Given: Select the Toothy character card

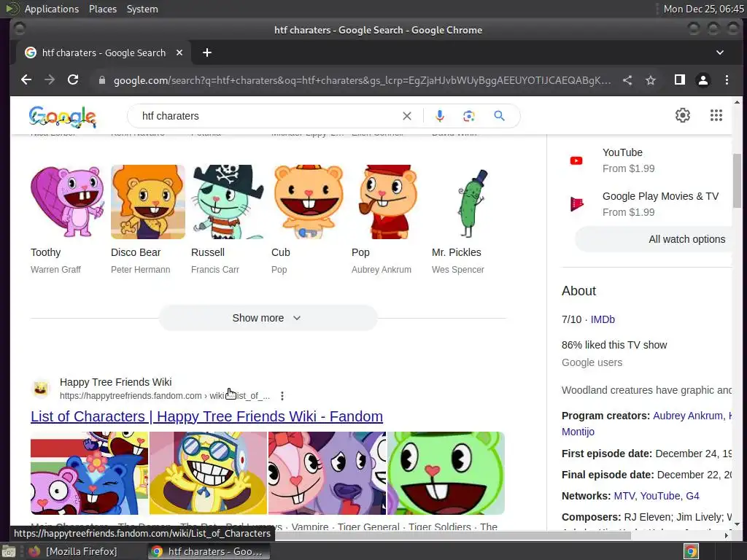Looking at the screenshot, I should [66, 219].
